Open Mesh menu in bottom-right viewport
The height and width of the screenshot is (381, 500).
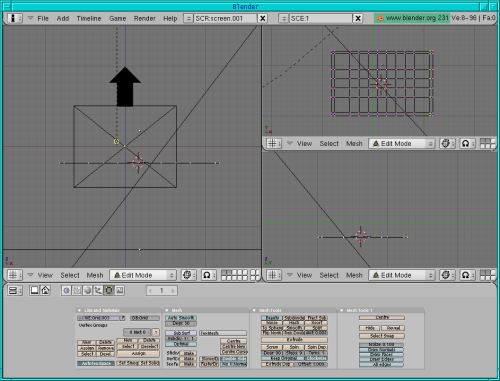354,275
